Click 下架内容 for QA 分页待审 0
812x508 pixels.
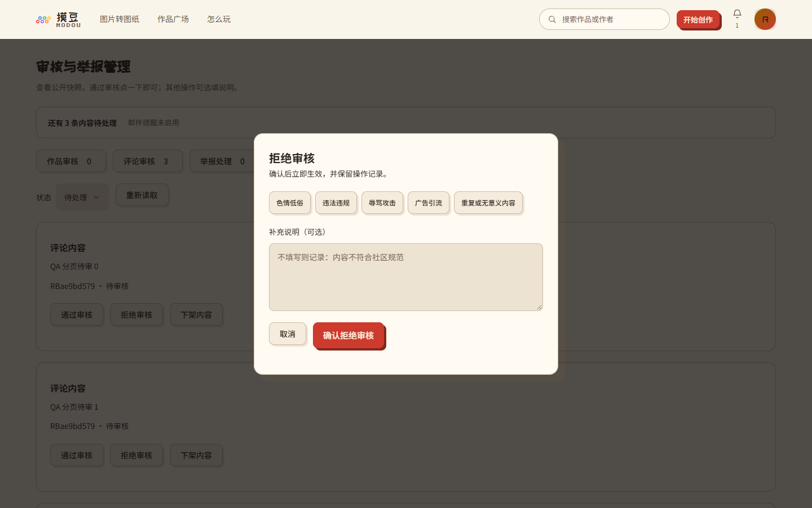click(196, 314)
